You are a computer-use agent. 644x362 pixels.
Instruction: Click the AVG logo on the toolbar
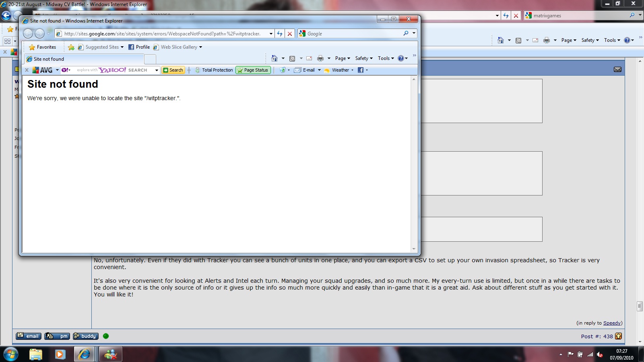tap(43, 70)
